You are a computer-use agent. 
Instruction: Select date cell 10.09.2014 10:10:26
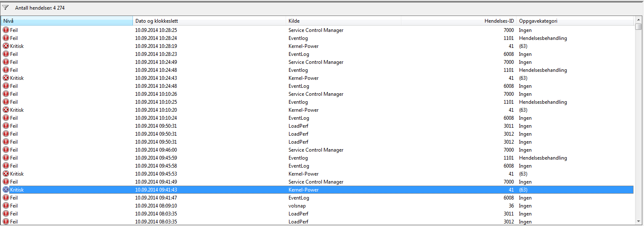[x=156, y=94]
